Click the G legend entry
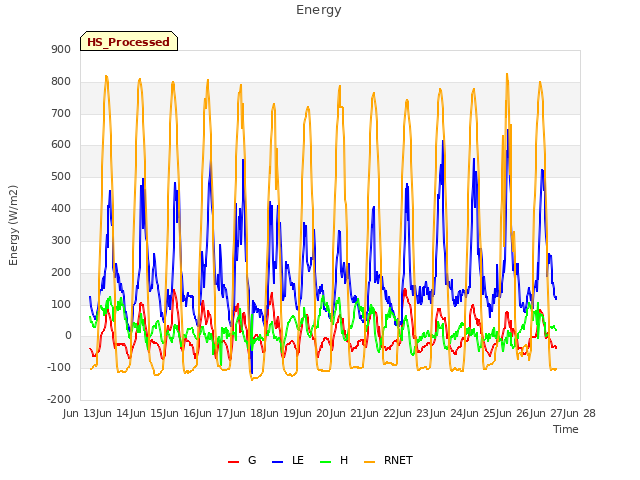Screen dimensions: 640x480 click(242, 460)
